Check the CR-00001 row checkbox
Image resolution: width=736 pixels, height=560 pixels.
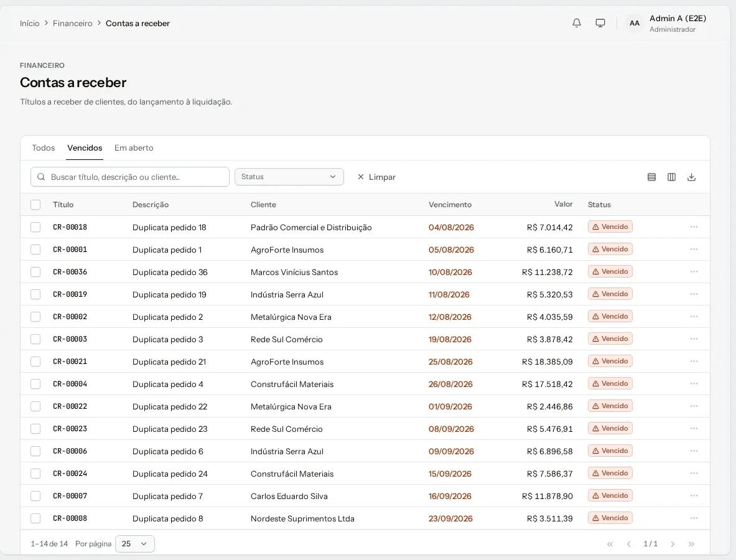pyautogui.click(x=35, y=250)
